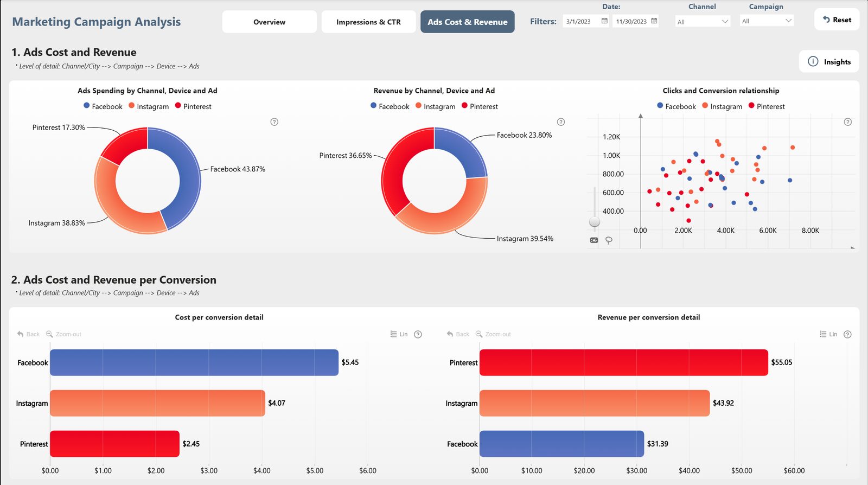Switch to Impressions & CTR tab
The height and width of the screenshot is (485, 868).
tap(368, 22)
